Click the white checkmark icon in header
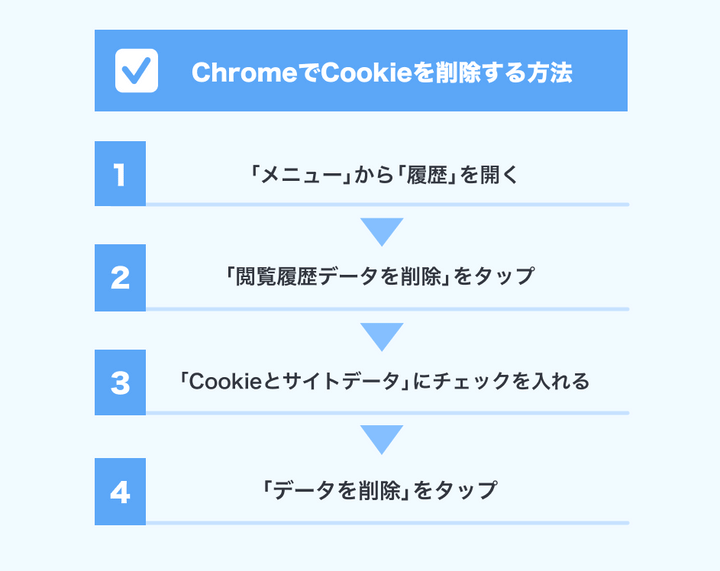Viewport: 720px width, 571px height. tap(136, 71)
